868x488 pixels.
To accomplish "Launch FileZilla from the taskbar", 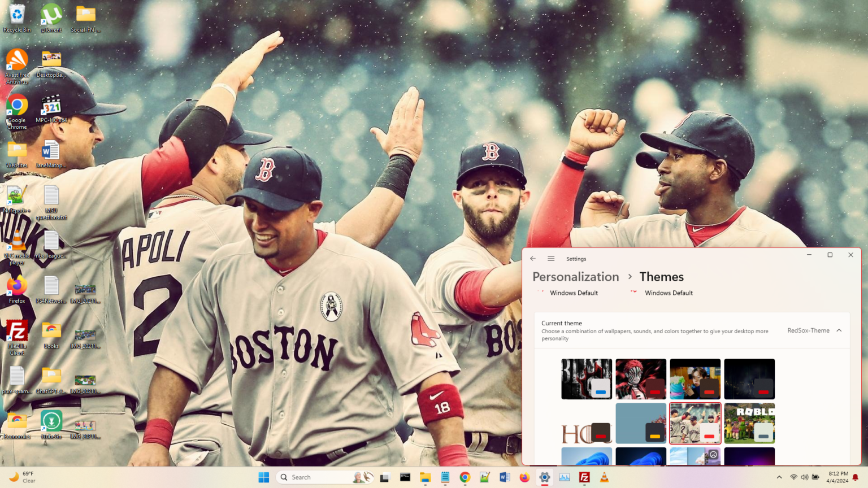I will click(584, 477).
